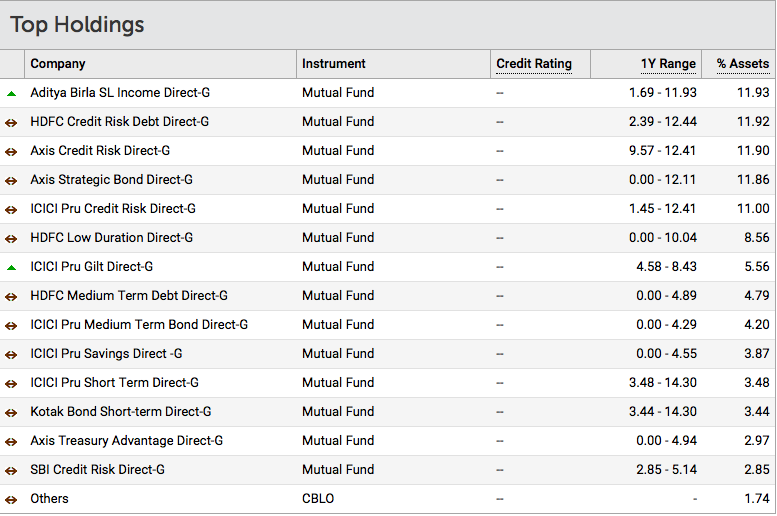Click the Credit Rating column header

click(x=534, y=64)
